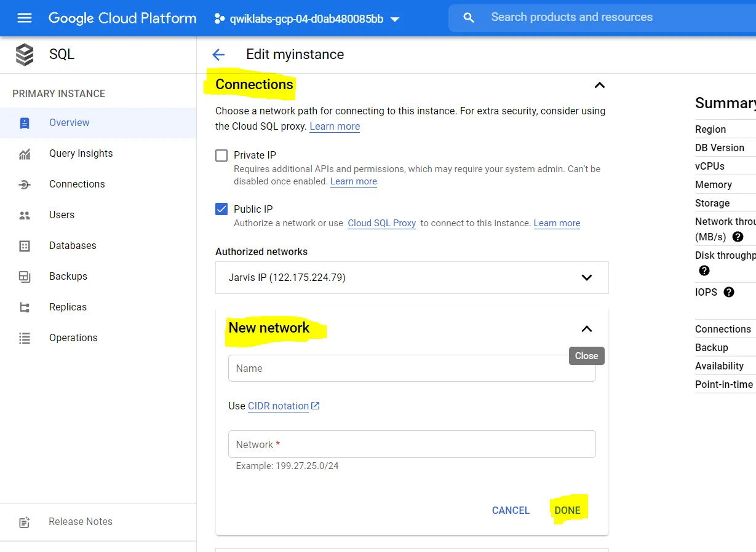Click the Release Notes icon
Image resolution: width=756 pixels, height=552 pixels.
coord(25,522)
